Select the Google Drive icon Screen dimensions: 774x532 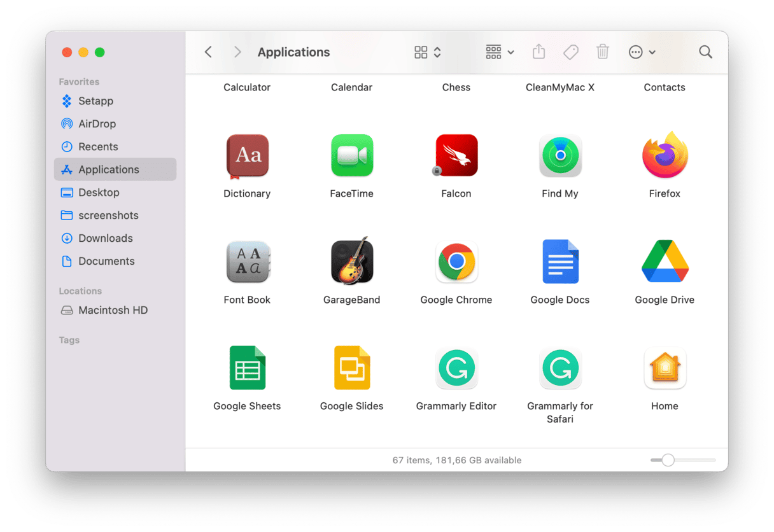click(665, 262)
